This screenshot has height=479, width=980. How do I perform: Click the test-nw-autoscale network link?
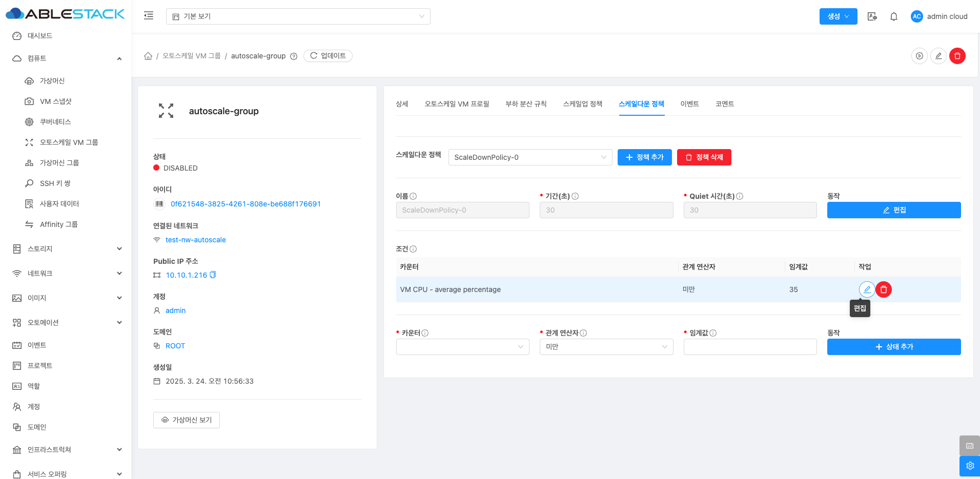tap(195, 240)
